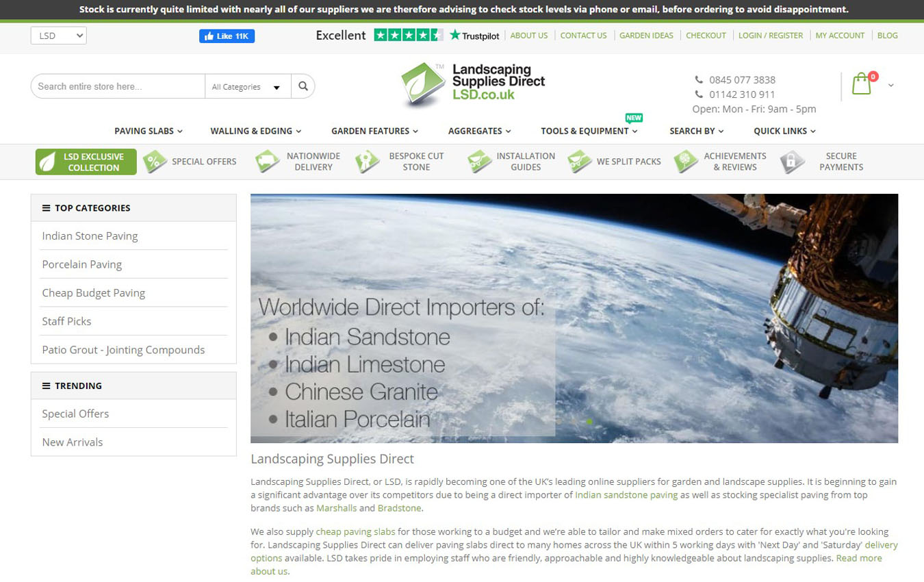Click the Nationwide Delivery truck icon

268,162
